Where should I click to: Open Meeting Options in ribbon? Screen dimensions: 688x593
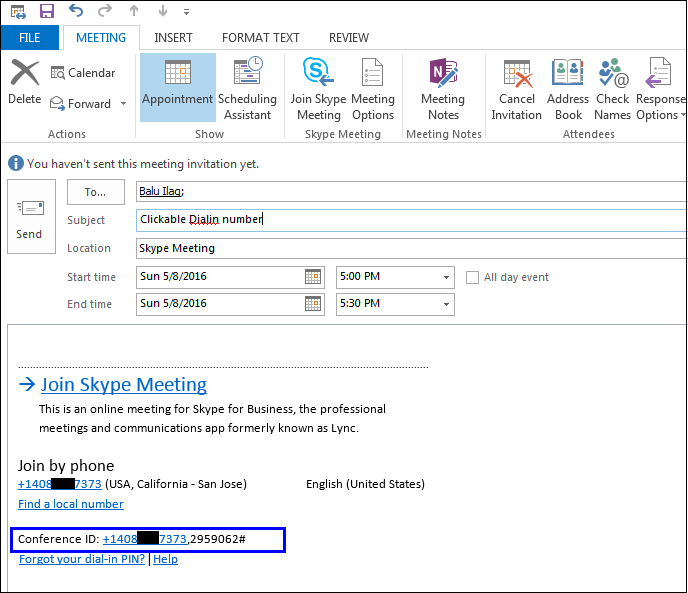pyautogui.click(x=373, y=89)
